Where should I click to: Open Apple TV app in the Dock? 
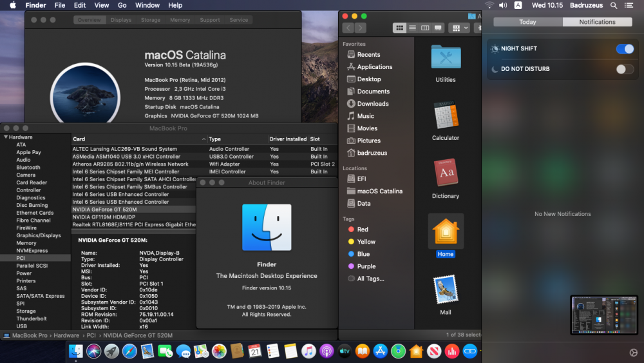tap(345, 351)
